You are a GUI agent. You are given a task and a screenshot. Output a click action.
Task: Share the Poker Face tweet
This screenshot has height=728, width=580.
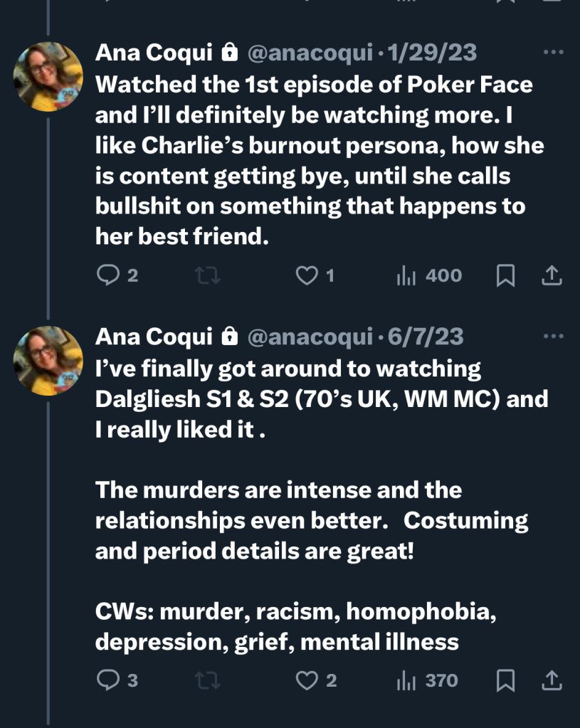click(552, 276)
